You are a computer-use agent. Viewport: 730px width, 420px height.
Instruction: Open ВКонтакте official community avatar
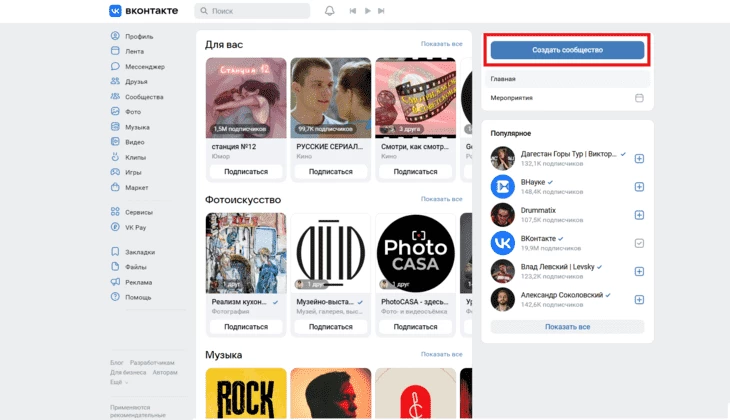502,243
